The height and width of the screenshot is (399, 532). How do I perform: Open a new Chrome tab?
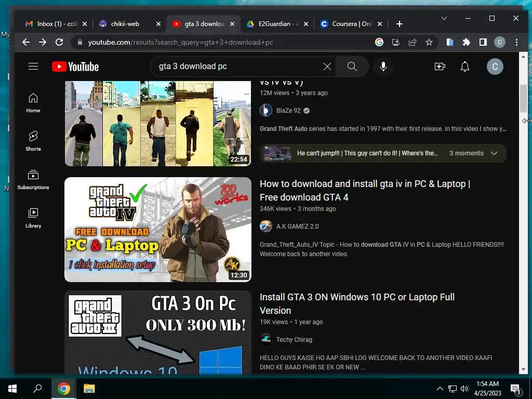click(x=400, y=24)
